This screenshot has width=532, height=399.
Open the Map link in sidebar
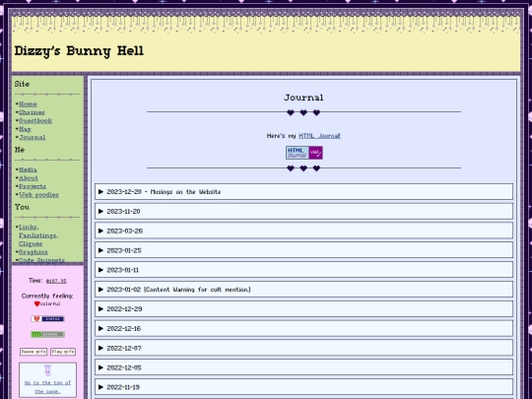coord(25,129)
